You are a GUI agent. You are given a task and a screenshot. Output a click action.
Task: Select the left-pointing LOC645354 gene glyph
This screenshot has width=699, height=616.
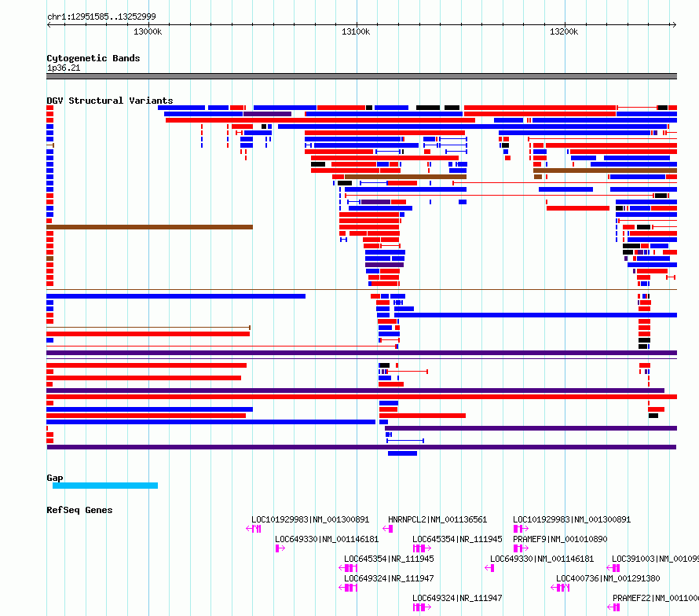(x=348, y=568)
